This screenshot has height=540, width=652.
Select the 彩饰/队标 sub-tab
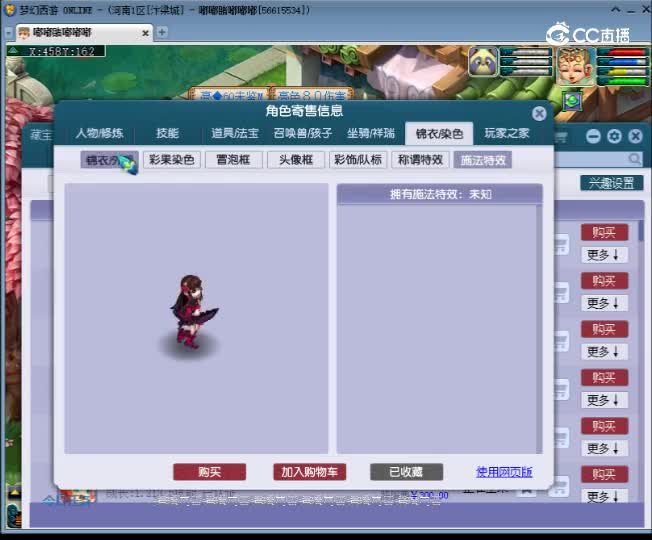[358, 160]
